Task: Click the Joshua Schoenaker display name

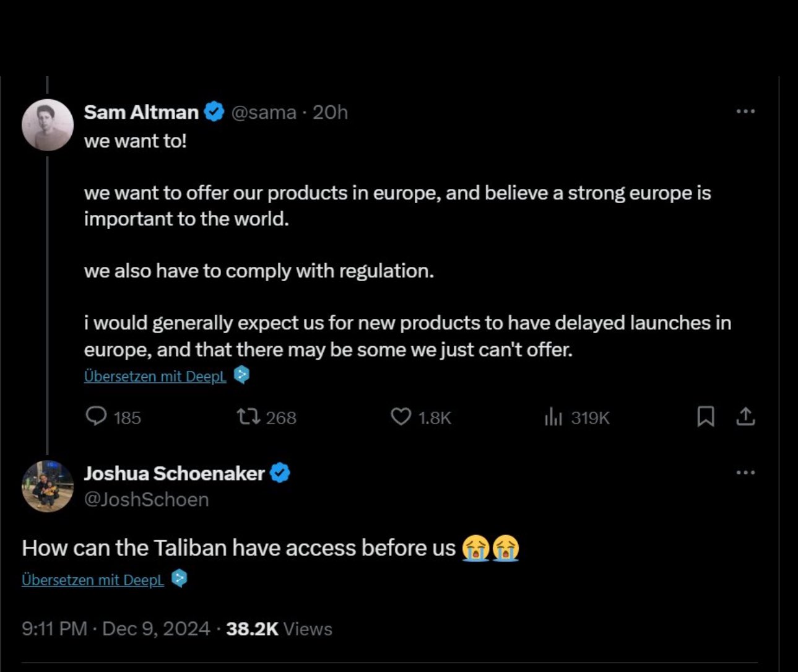Action: point(175,473)
